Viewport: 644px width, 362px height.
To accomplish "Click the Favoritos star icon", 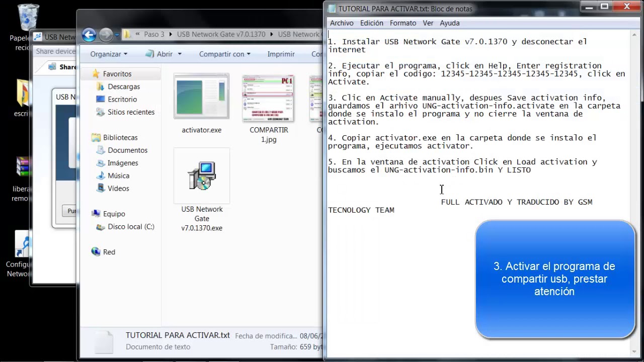I will (96, 74).
